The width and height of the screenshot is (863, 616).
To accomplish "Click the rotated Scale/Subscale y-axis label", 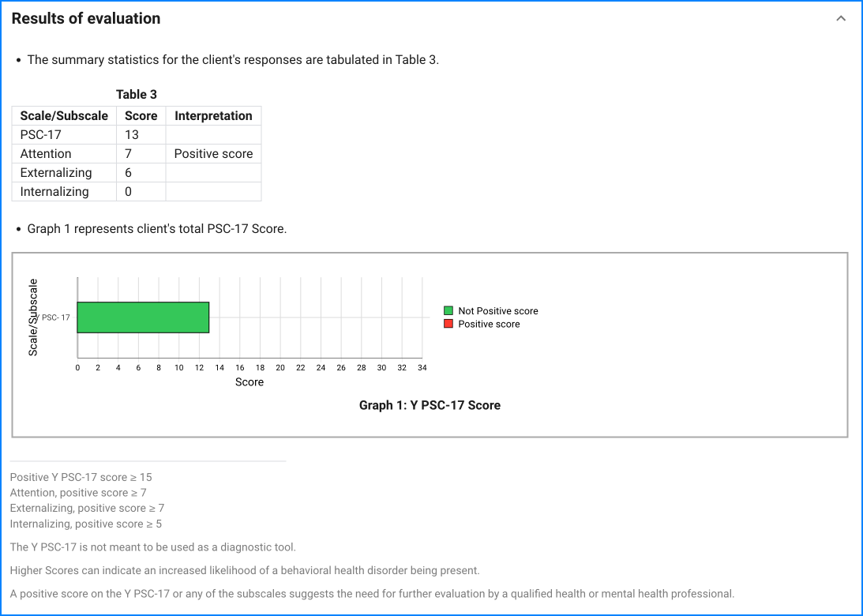I will point(33,317).
